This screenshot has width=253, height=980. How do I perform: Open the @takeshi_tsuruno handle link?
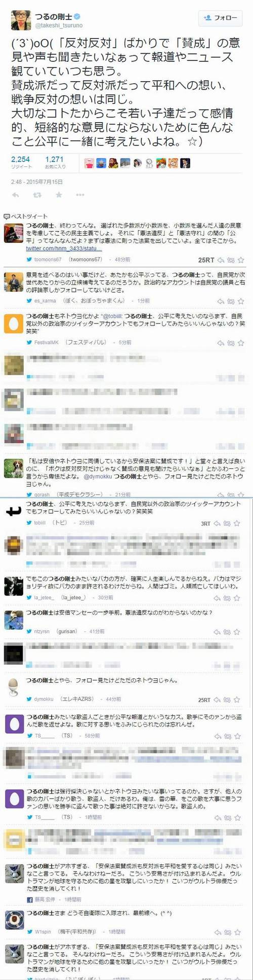(x=59, y=25)
